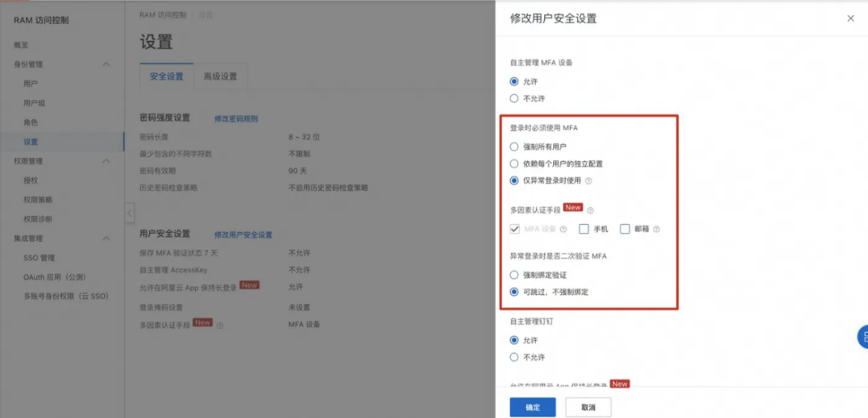This screenshot has width=868, height=418.
Task: Click help icon next to MFA 设备 checkbox
Action: 564,229
